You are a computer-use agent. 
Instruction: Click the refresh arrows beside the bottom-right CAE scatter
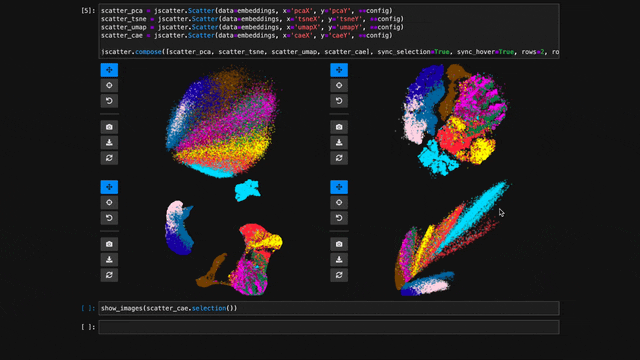point(339,275)
